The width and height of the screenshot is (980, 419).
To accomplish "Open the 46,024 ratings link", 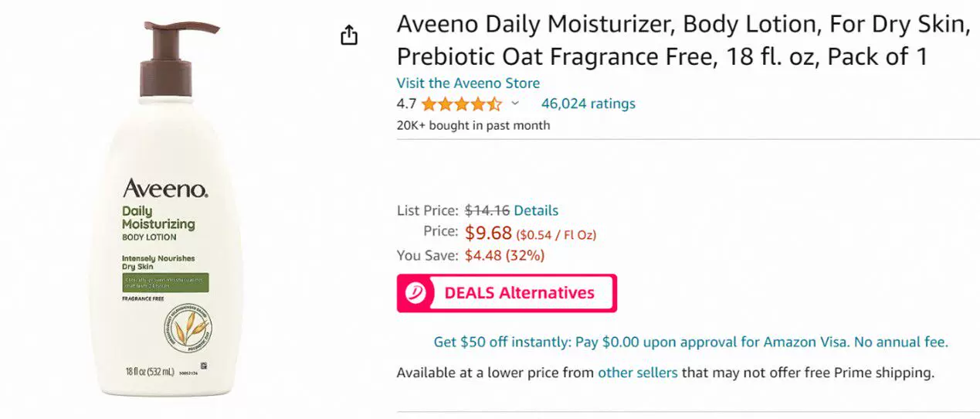I will coord(588,104).
